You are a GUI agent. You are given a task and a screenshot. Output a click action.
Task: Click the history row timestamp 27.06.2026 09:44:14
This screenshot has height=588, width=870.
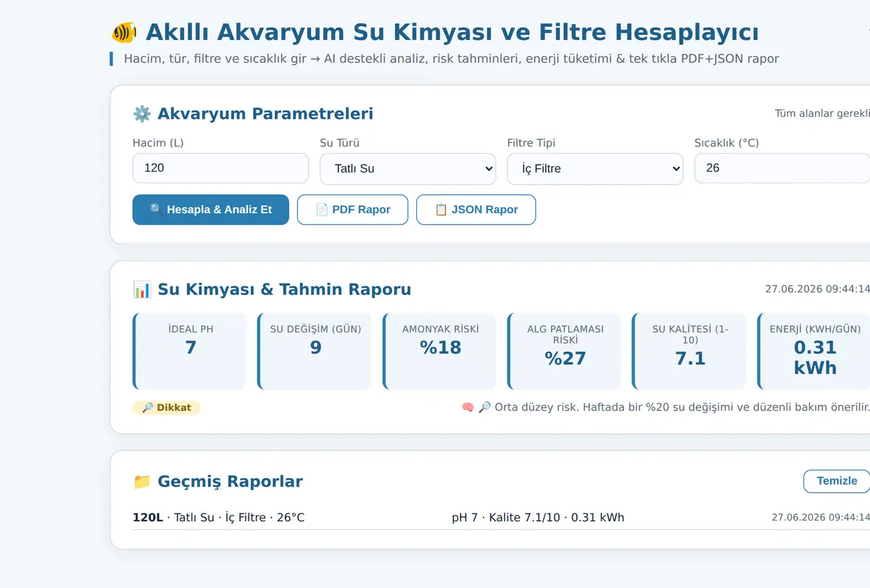tap(821, 518)
